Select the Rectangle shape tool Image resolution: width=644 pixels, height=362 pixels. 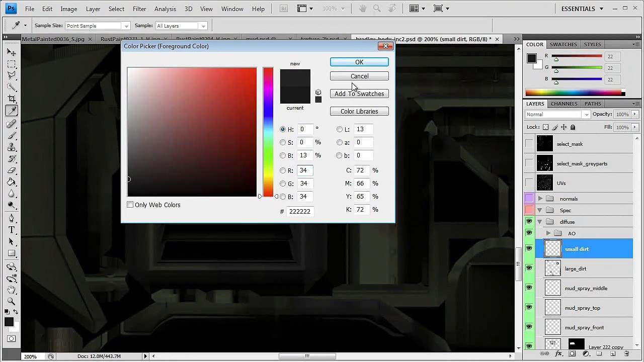(x=12, y=253)
